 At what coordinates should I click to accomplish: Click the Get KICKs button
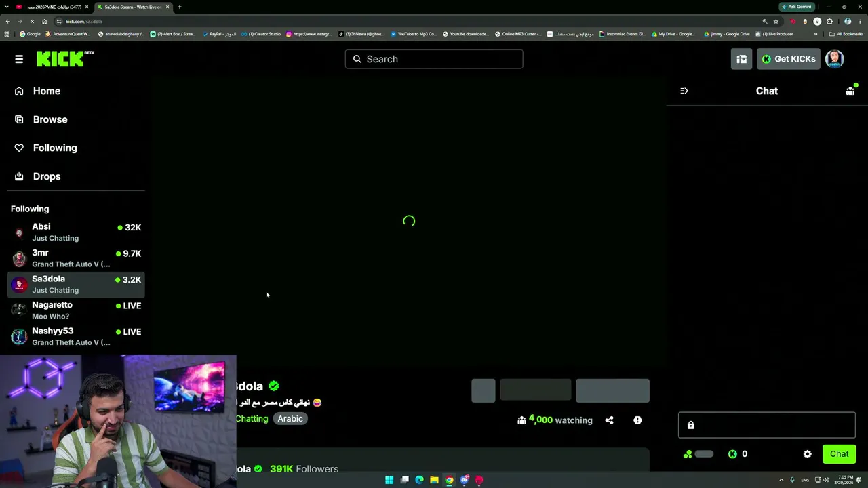(789, 59)
